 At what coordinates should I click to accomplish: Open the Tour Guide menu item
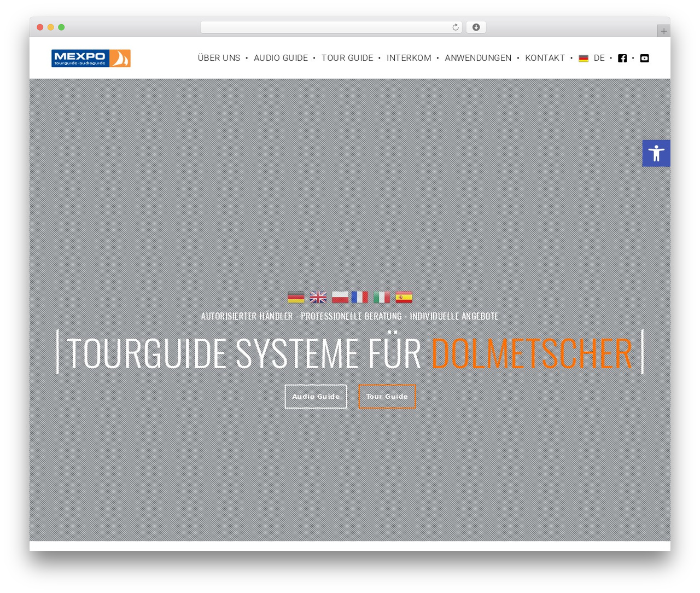pyautogui.click(x=347, y=58)
